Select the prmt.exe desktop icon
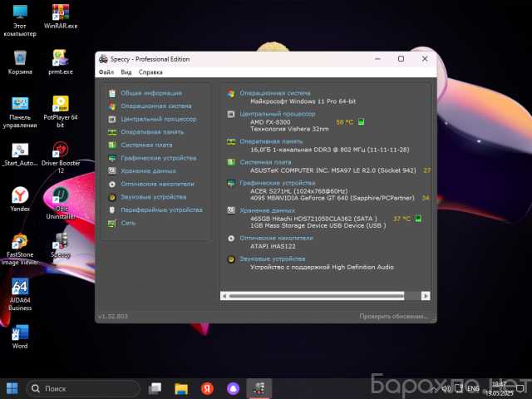532x399 pixels. (61, 62)
